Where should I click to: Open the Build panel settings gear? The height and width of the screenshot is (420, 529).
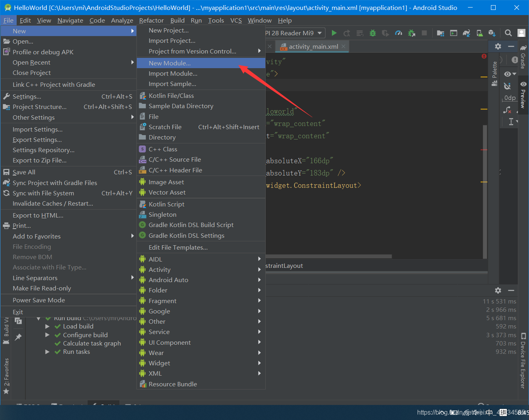point(498,290)
